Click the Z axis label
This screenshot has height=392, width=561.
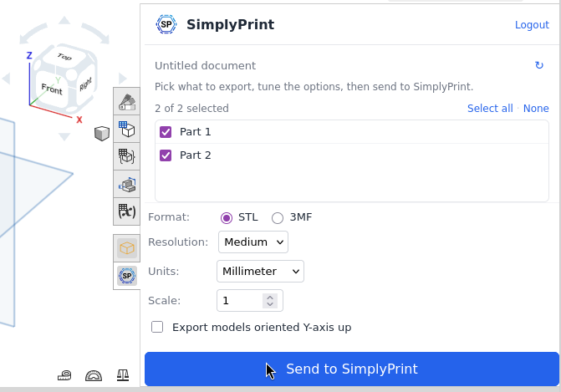29,55
